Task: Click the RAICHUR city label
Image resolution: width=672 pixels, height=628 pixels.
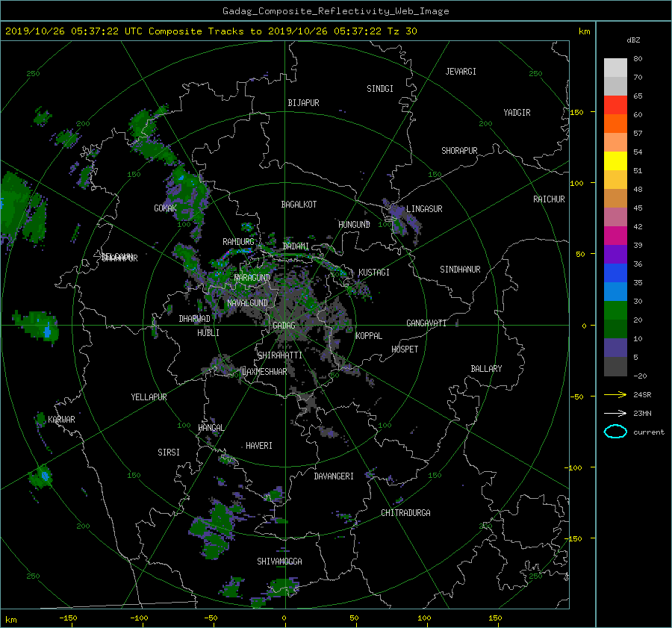Action: [549, 199]
